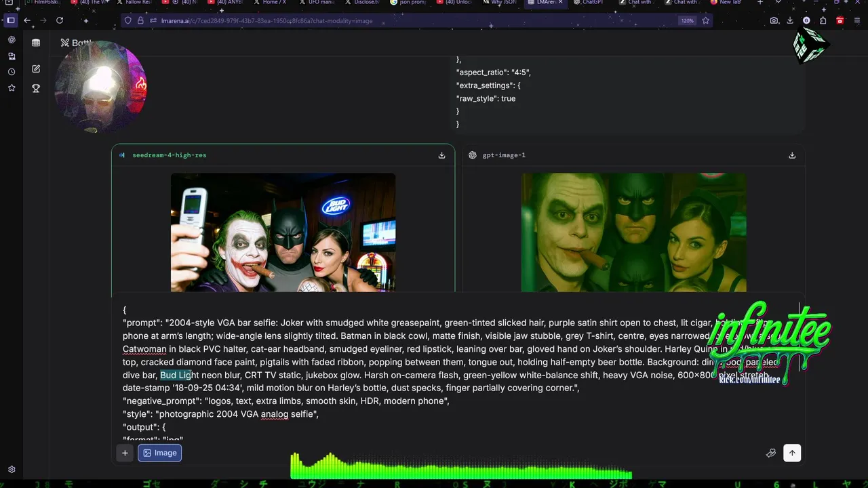
Task: Bookmark this page with star icon
Action: click(x=705, y=20)
